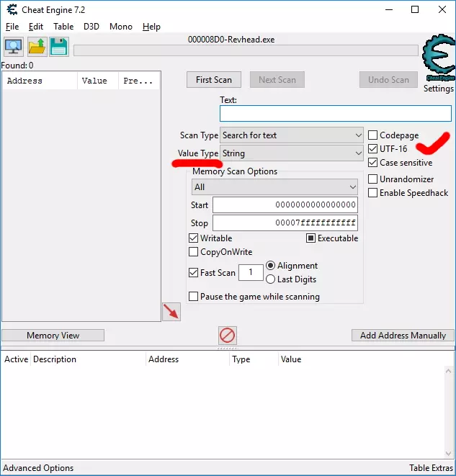Open Table Extras
The width and height of the screenshot is (456, 476).
coord(431,468)
